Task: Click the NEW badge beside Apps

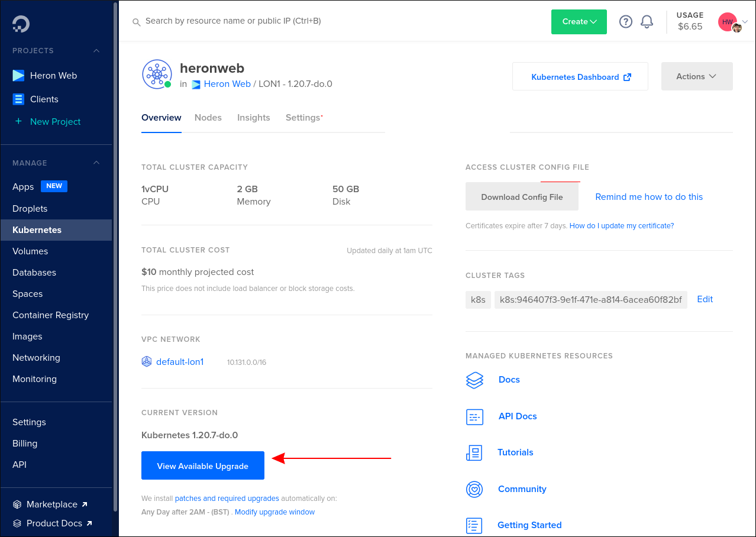Action: [x=54, y=186]
